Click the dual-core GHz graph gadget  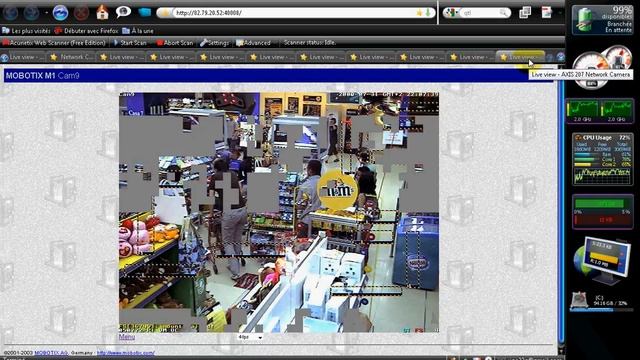[600, 111]
